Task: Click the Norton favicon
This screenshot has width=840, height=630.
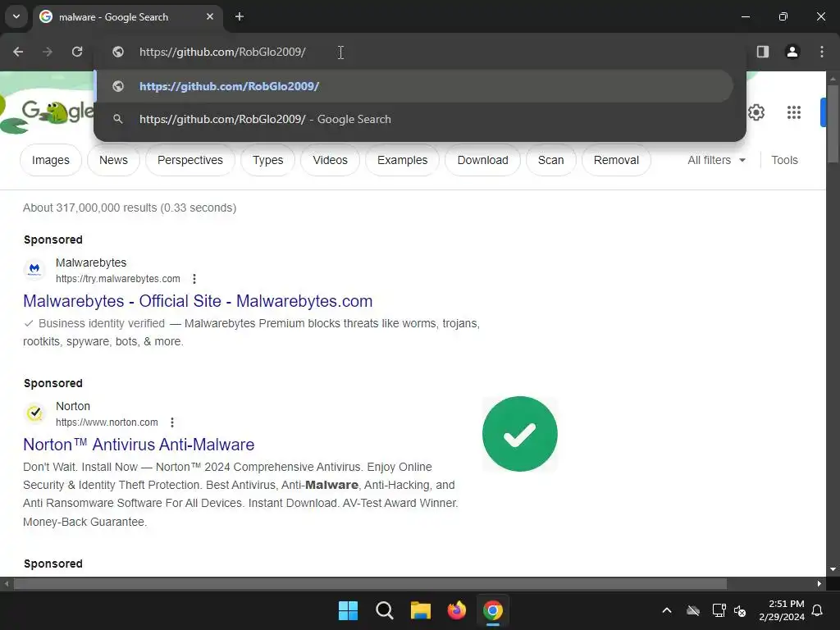Action: click(34, 413)
